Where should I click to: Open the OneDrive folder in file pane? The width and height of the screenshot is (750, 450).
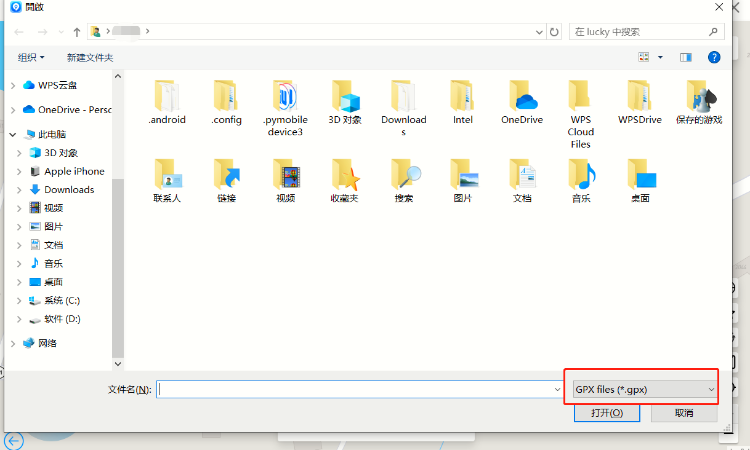click(522, 102)
